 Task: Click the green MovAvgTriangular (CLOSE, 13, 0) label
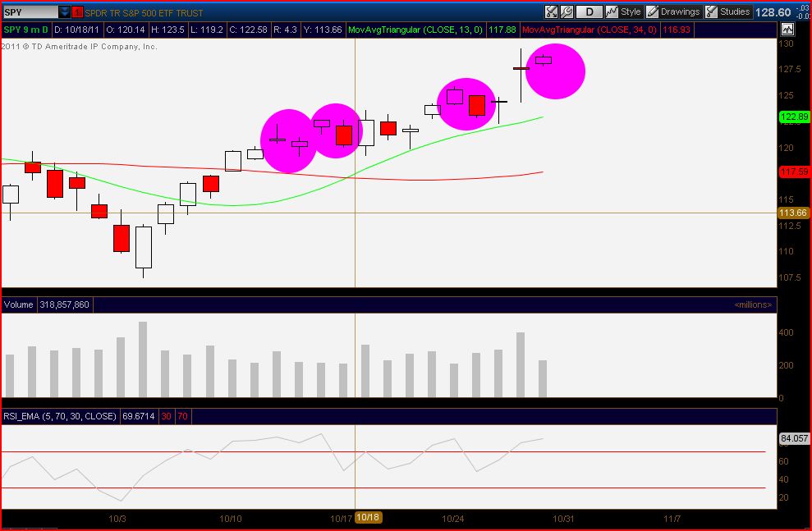(x=415, y=30)
